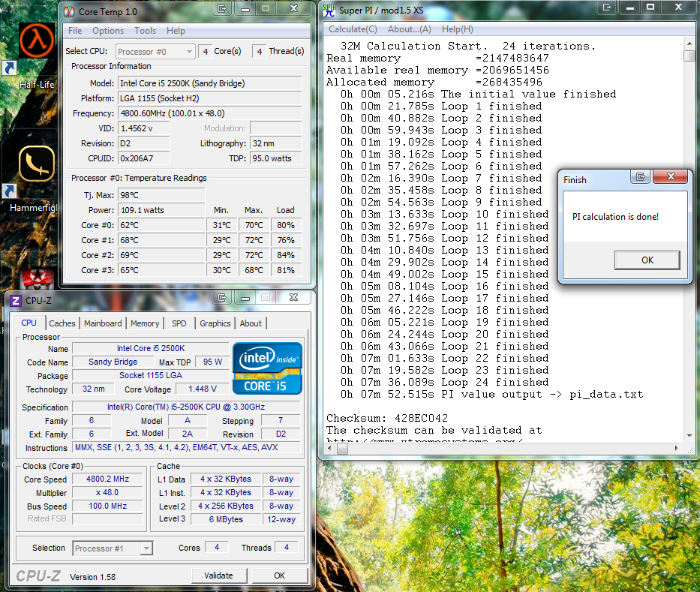Click the Checksum: 428EC042 line

[x=387, y=419]
